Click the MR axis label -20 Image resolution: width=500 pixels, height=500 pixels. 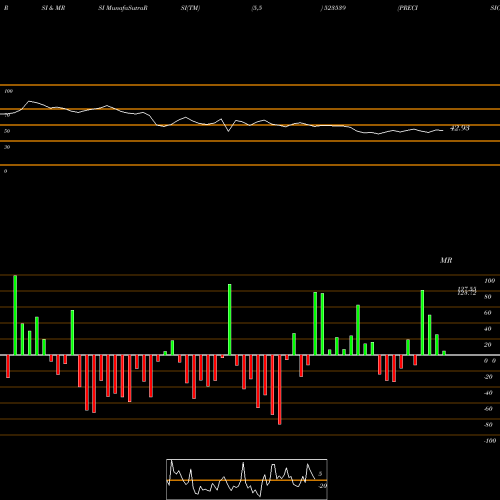coord(488,377)
